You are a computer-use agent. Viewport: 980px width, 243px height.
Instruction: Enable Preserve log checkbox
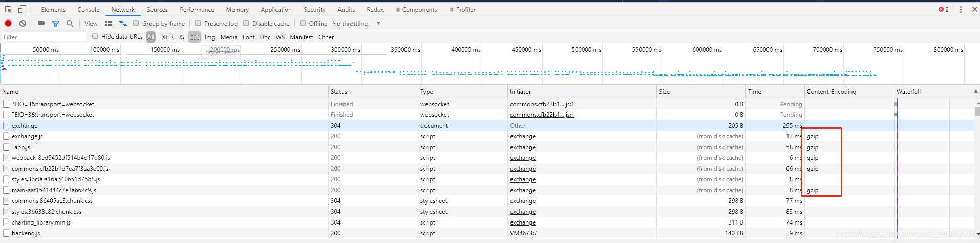(198, 23)
